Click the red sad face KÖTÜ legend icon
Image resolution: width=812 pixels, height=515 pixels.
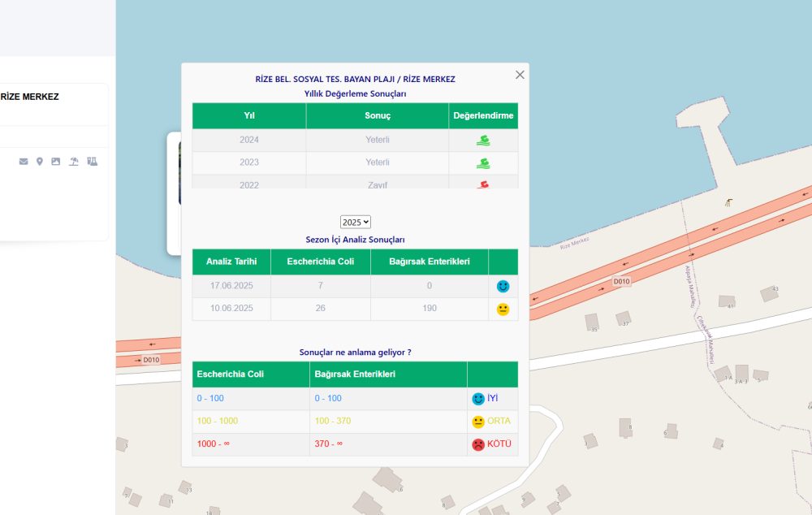tap(478, 444)
